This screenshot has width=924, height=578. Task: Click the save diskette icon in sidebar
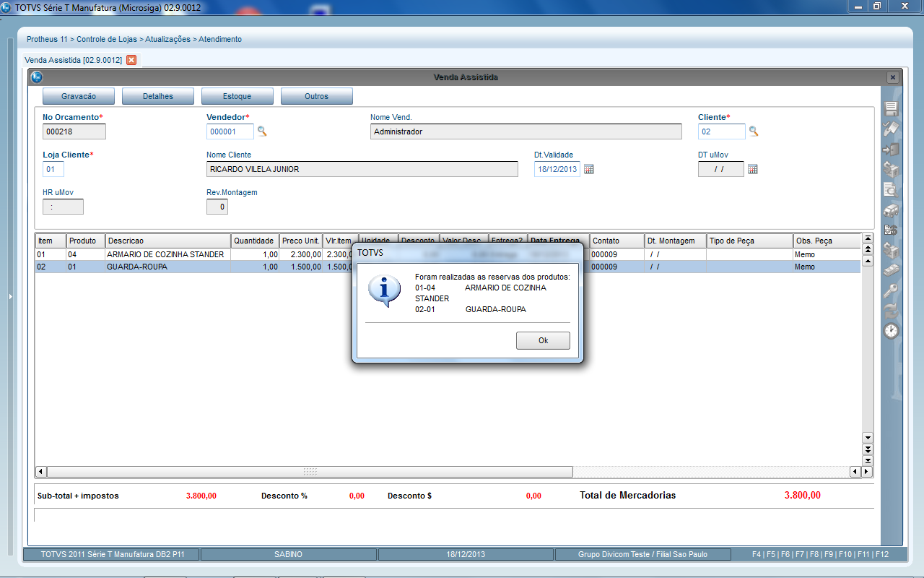(x=892, y=109)
